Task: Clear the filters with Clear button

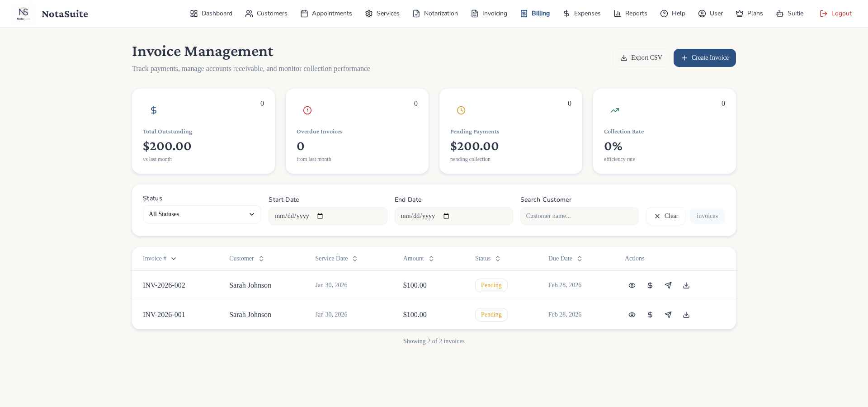Action: click(665, 216)
